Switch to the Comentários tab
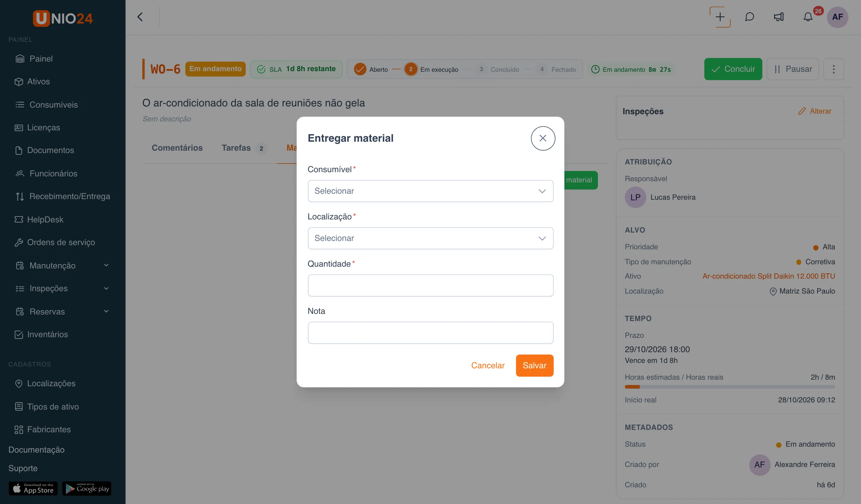The height and width of the screenshot is (504, 861). point(177,148)
